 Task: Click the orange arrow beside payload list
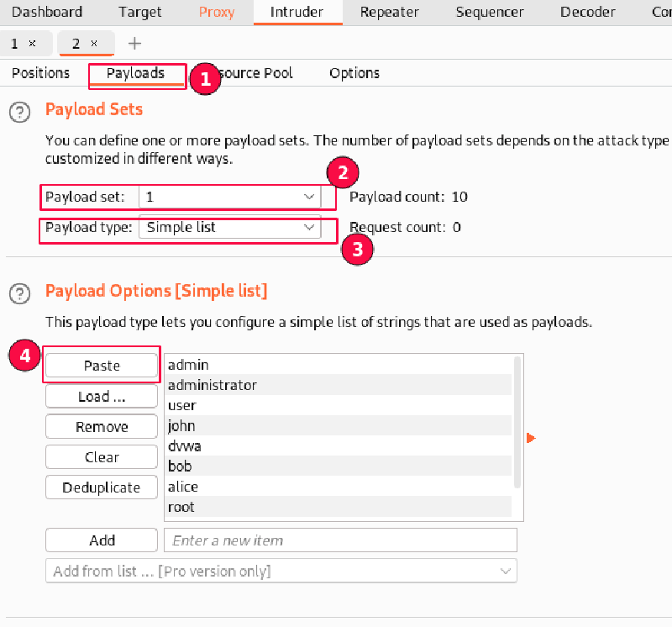coord(531,438)
